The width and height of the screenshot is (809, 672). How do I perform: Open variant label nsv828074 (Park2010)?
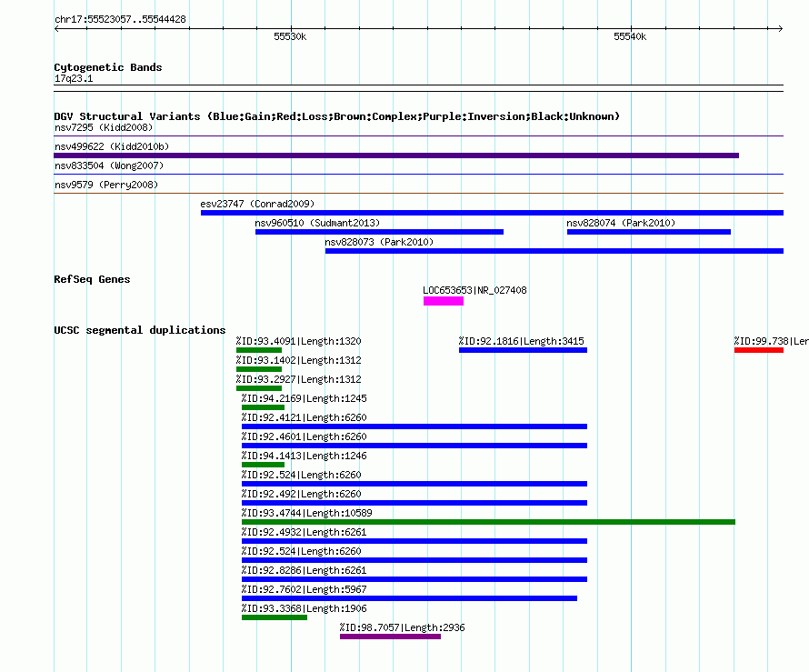pos(621,223)
